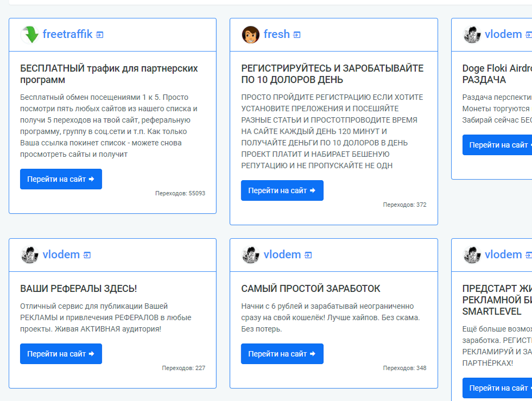
Task: Click counter Переходов: 227
Action: (183, 368)
